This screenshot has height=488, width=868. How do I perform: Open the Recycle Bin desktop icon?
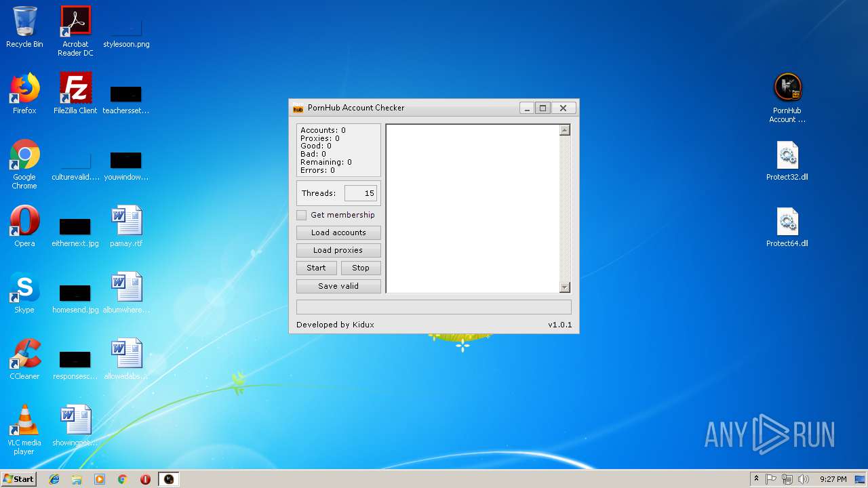24,28
